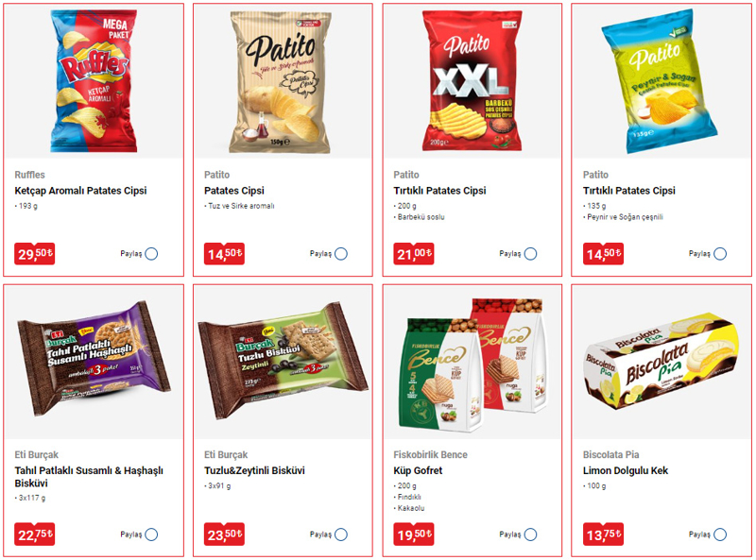
Task: Open Ketçap Aromalı Patates Cipsi title
Action: pyautogui.click(x=80, y=191)
